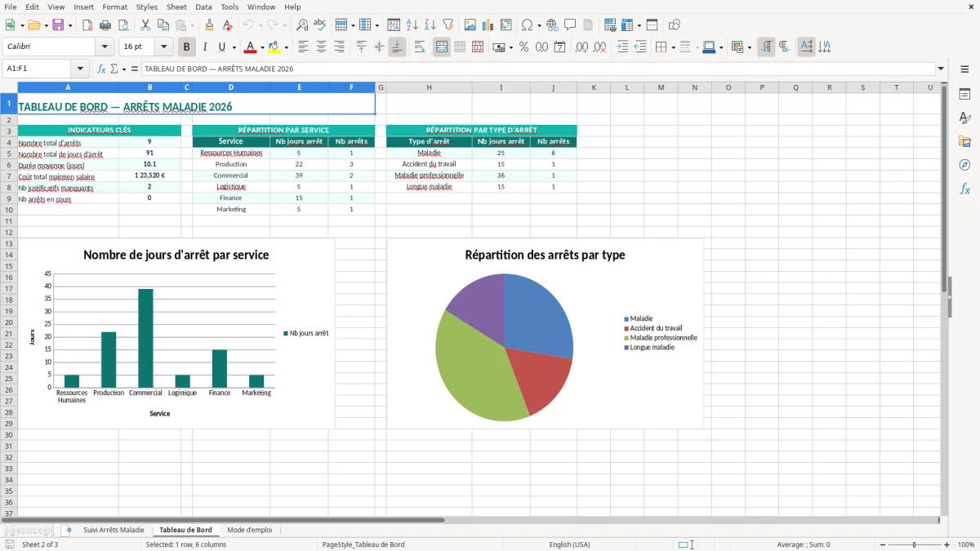Click the Save document icon
Image resolution: width=980 pixels, height=551 pixels.
[58, 25]
